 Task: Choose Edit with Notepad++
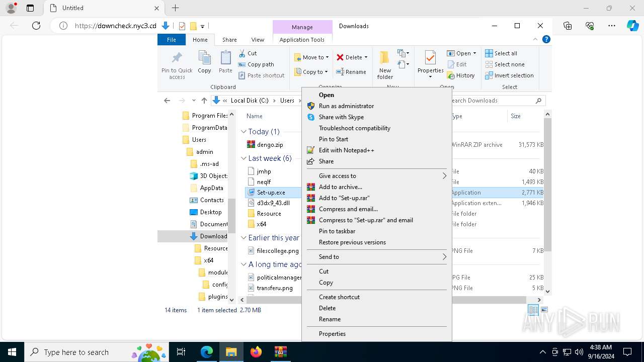pos(376,150)
